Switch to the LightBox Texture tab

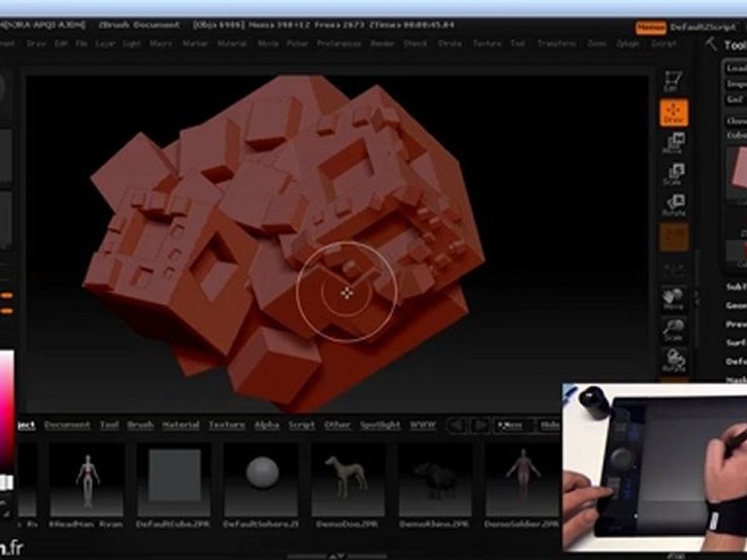[x=226, y=425]
